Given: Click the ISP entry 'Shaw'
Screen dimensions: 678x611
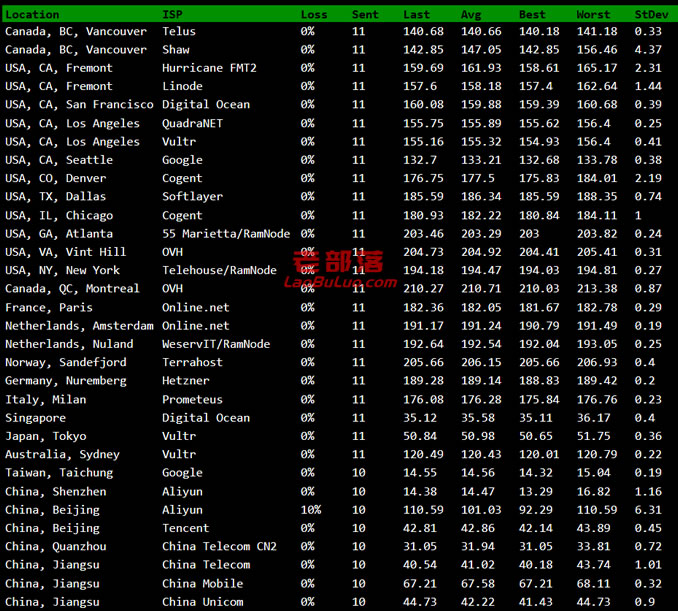Looking at the screenshot, I should (x=176, y=50).
